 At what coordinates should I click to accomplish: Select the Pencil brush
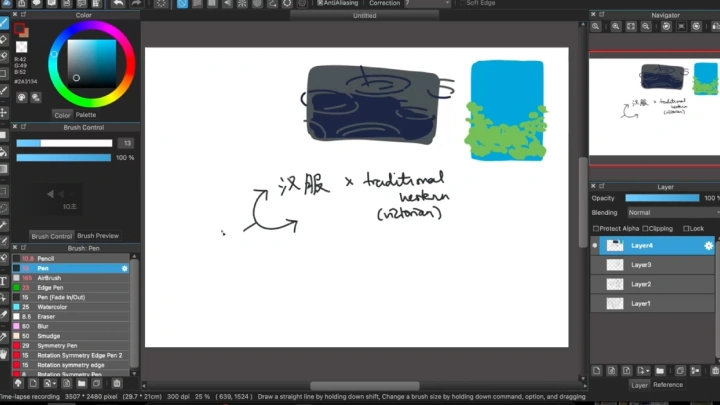point(71,259)
